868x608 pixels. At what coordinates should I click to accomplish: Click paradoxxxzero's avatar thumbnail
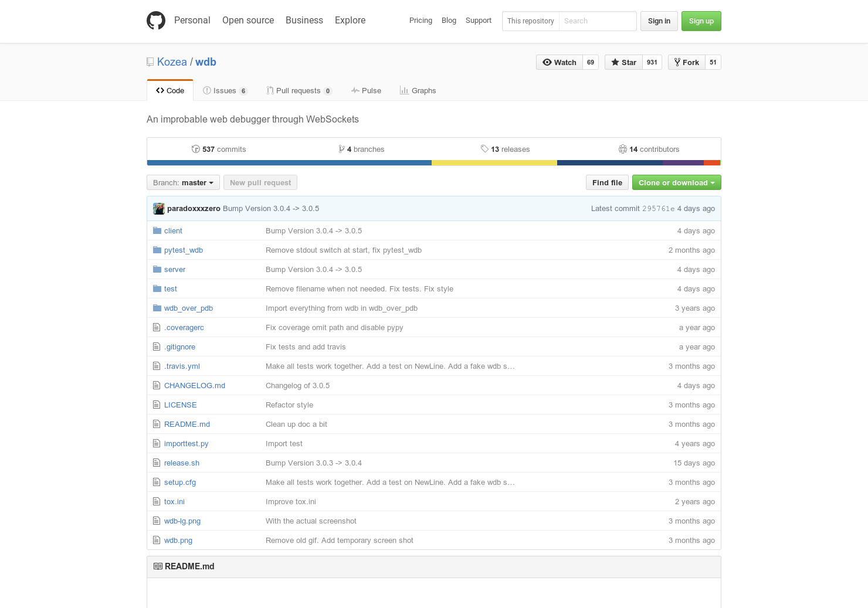pyautogui.click(x=159, y=209)
